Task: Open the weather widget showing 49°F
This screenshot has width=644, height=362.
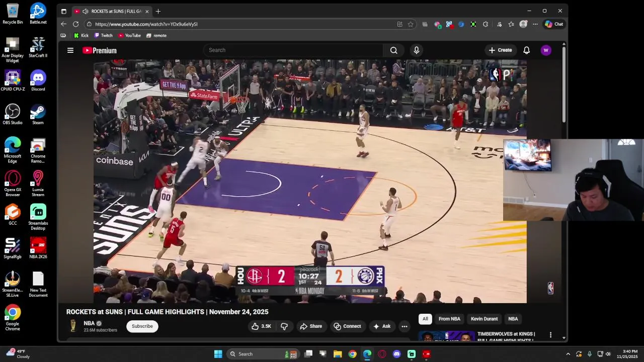Action: coord(18,354)
